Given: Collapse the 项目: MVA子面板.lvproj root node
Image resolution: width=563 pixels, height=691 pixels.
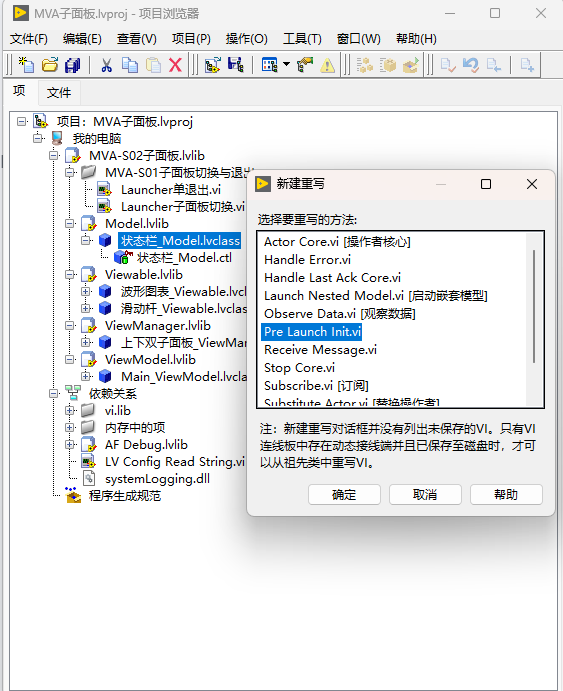Looking at the screenshot, I should click(22, 121).
